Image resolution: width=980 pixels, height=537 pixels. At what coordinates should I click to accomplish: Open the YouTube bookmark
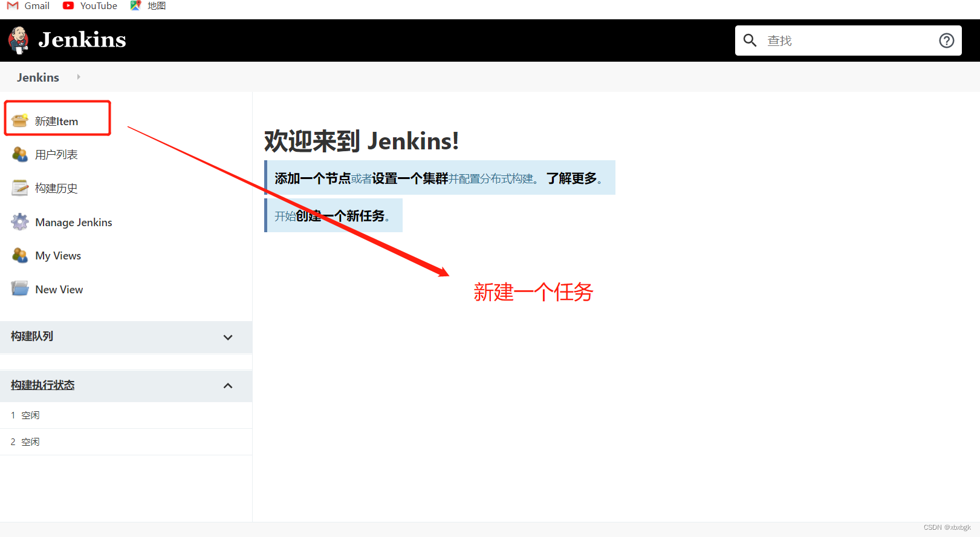[98, 6]
